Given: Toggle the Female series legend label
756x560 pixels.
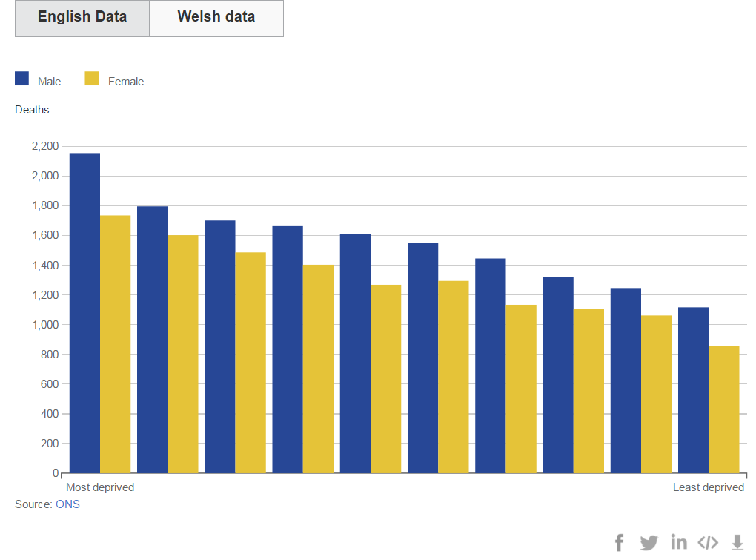Looking at the screenshot, I should pyautogui.click(x=126, y=82).
